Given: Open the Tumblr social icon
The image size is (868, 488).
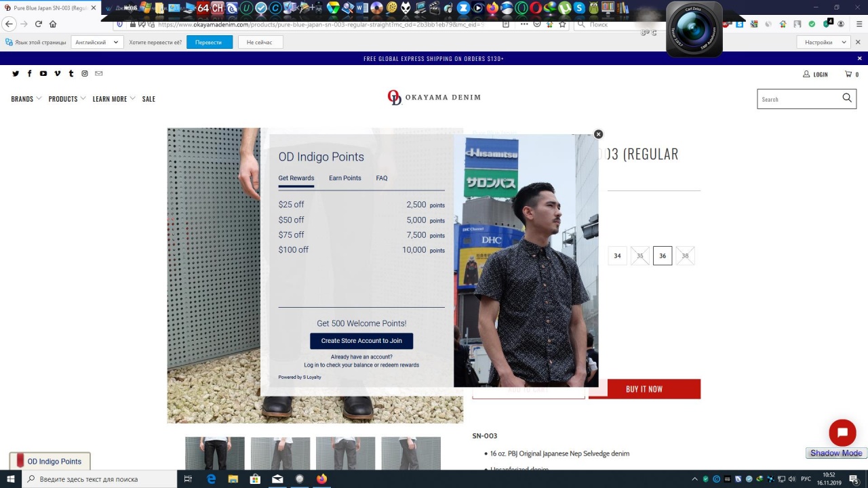Looking at the screenshot, I should tap(71, 74).
